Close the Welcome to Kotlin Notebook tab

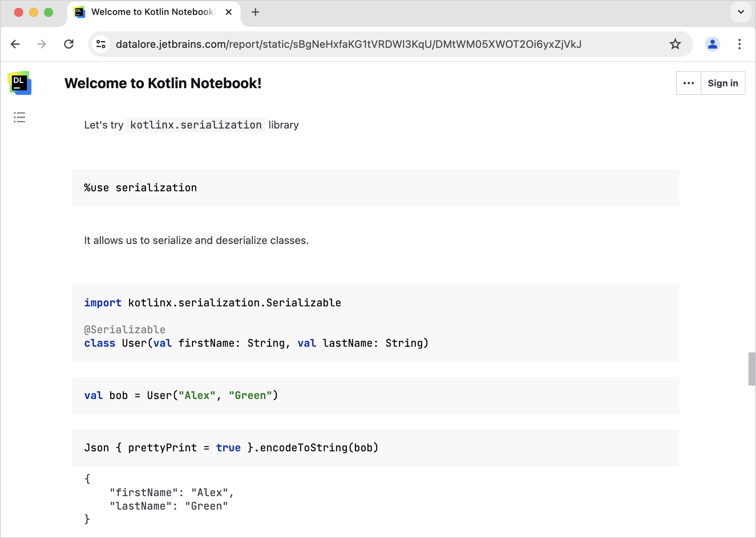[x=228, y=12]
